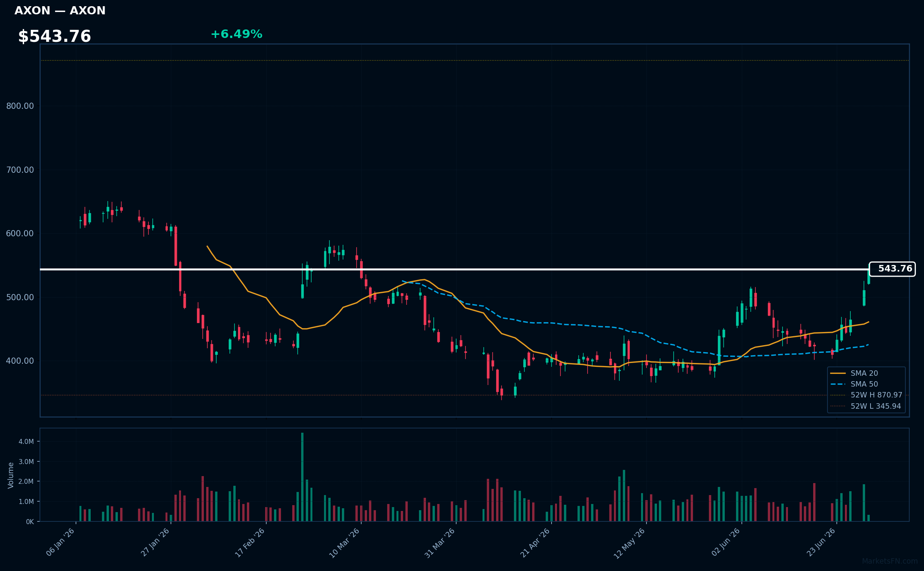Click the +6.49% change percentage
924x571 pixels.
click(x=236, y=34)
